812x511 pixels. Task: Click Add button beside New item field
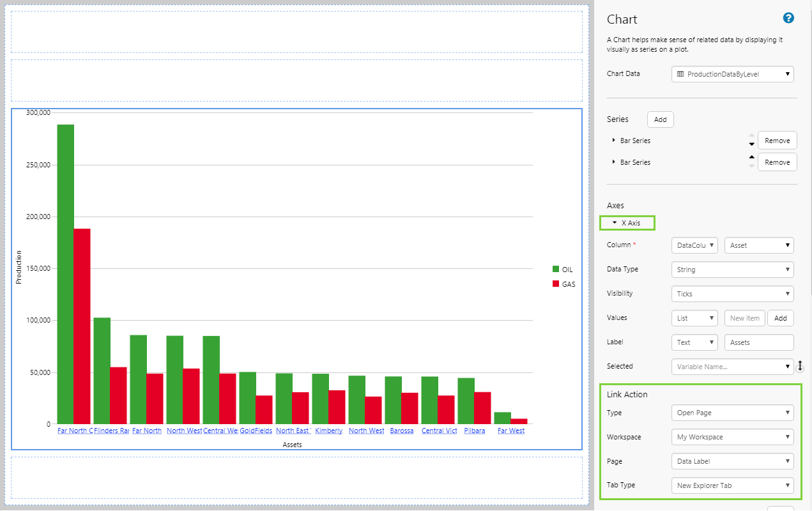(780, 318)
